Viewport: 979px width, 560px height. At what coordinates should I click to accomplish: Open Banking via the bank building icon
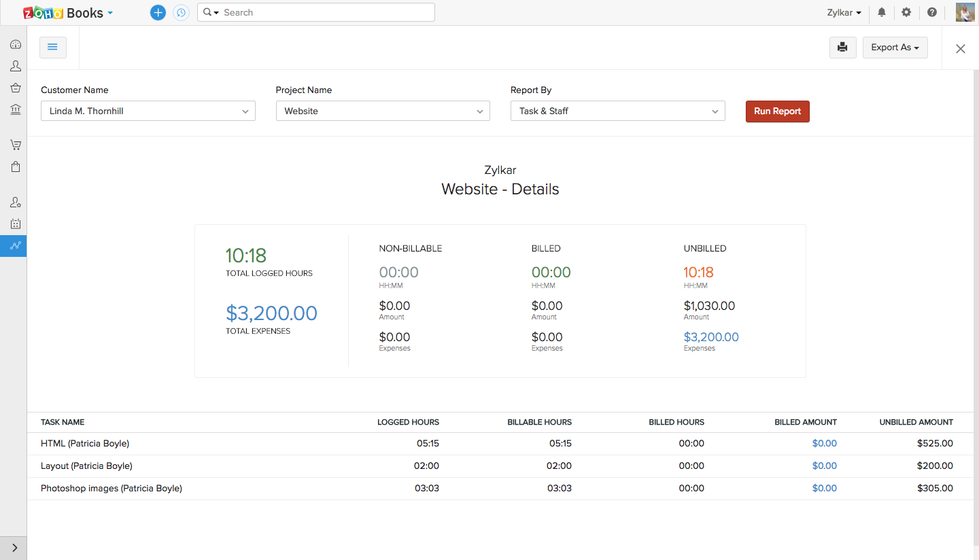pos(15,110)
